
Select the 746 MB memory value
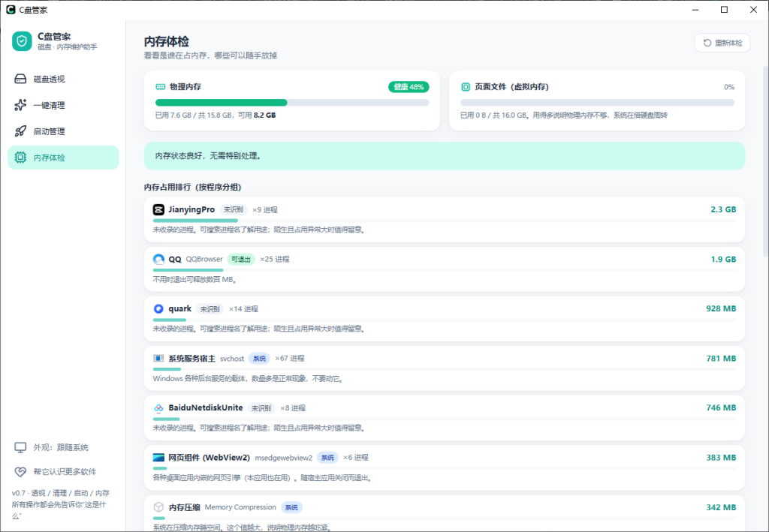pyautogui.click(x=721, y=408)
